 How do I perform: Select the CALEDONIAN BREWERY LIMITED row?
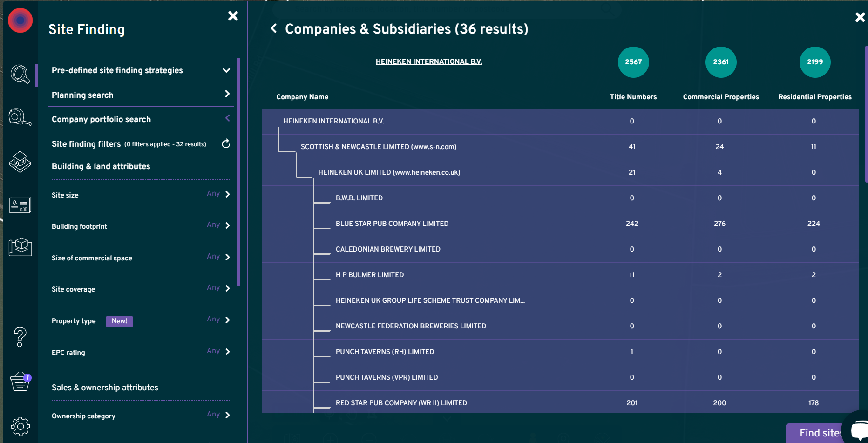click(x=560, y=249)
